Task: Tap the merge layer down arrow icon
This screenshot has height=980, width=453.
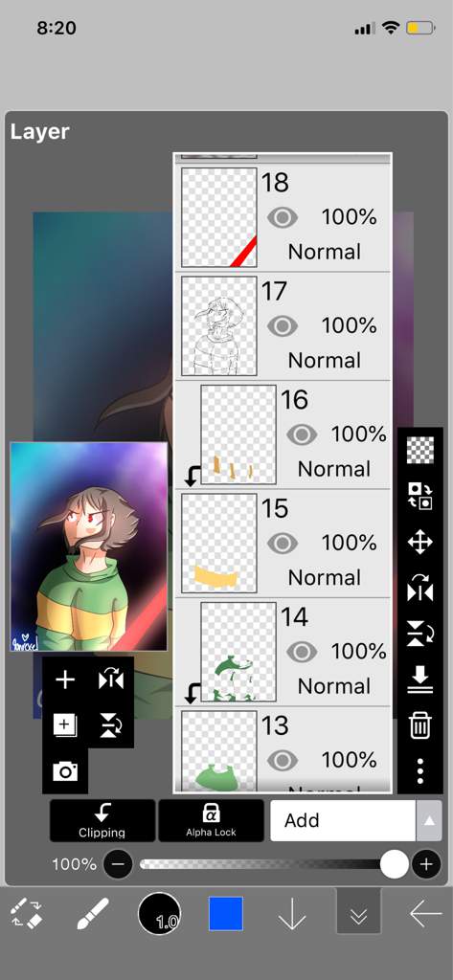Action: 419,679
